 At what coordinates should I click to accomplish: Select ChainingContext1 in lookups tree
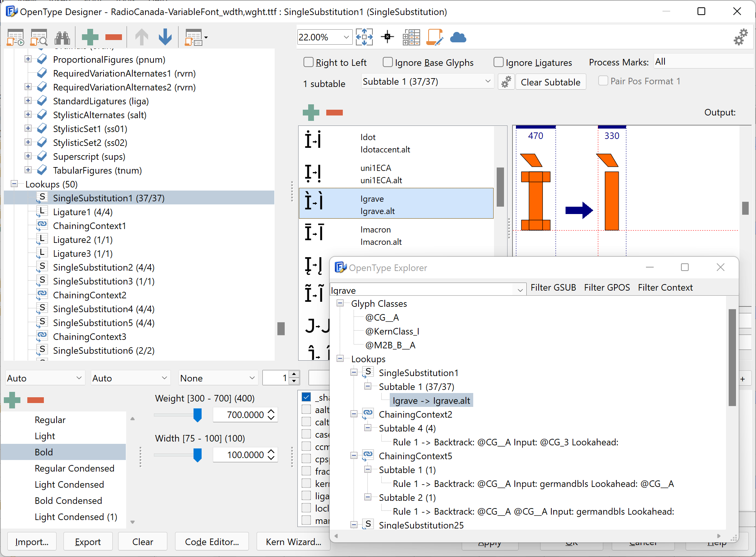click(x=89, y=226)
